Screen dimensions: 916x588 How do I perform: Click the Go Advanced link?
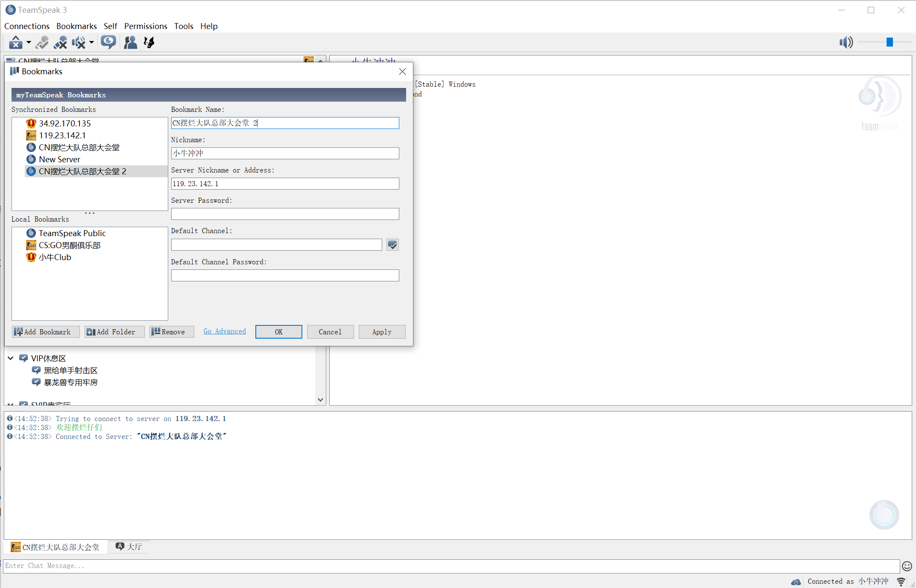tap(225, 331)
